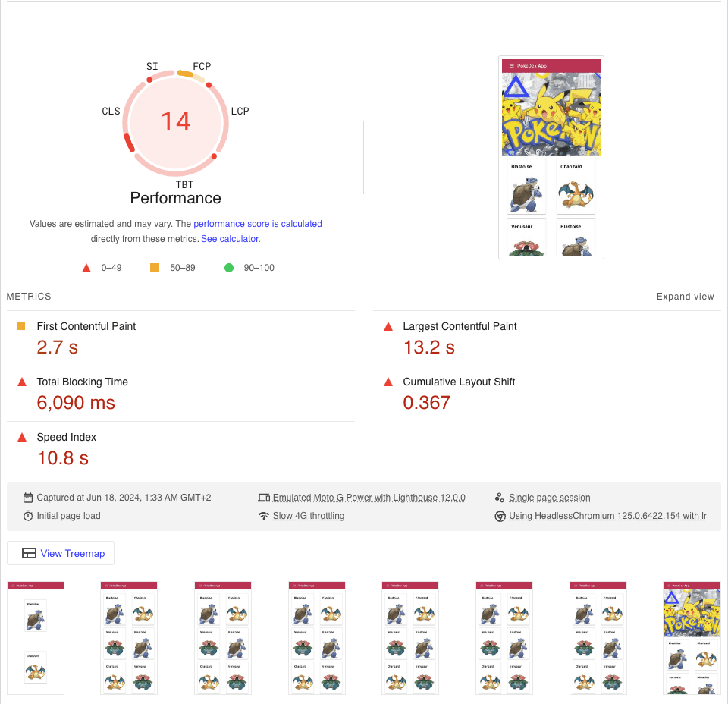The width and height of the screenshot is (728, 704).
Task: Click the CLS label on the gauge
Action: click(x=111, y=111)
